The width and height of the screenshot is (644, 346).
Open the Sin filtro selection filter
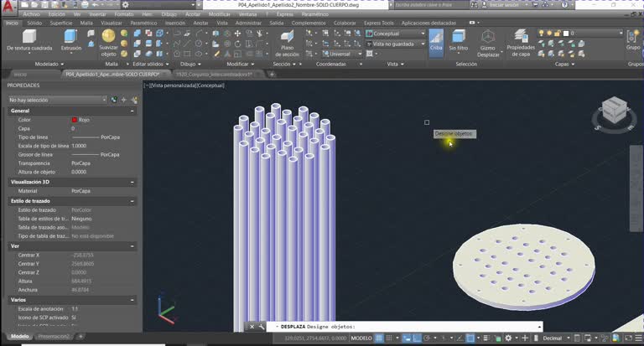459,41
